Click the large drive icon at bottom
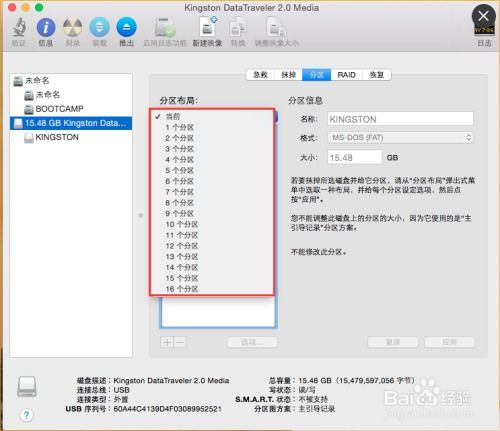 [x=27, y=387]
